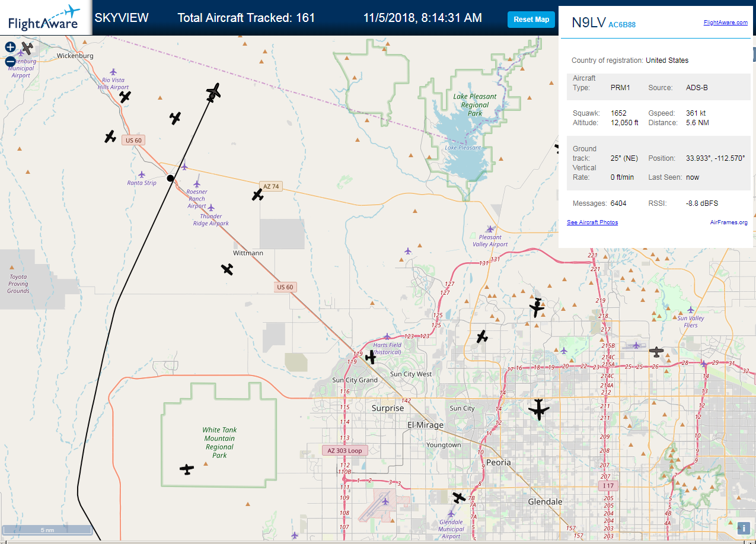Click the Roesner Ranch Airport marker

197,184
